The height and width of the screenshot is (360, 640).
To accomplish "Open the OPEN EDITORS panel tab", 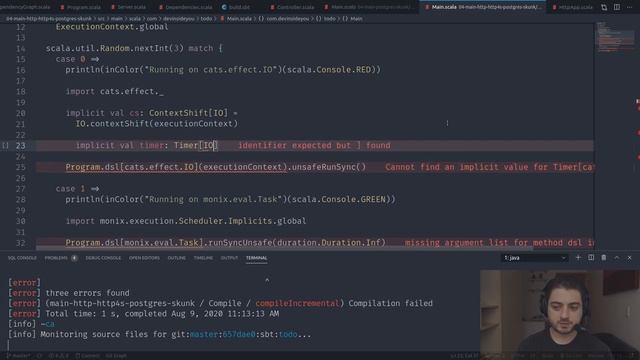I will 144,258.
